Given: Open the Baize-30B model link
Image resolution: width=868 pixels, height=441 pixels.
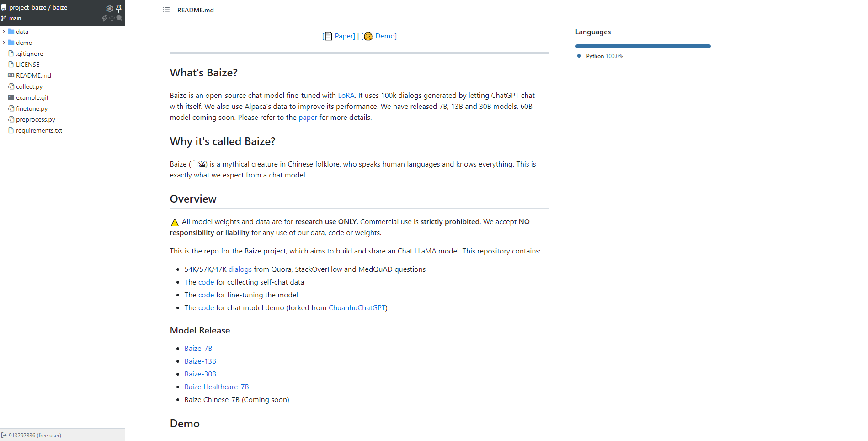Looking at the screenshot, I should coord(200,374).
